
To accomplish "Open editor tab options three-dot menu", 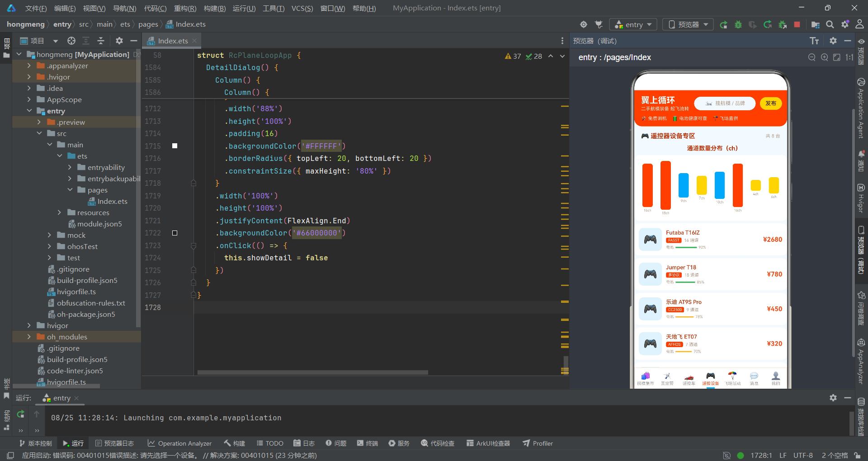I will pos(562,41).
